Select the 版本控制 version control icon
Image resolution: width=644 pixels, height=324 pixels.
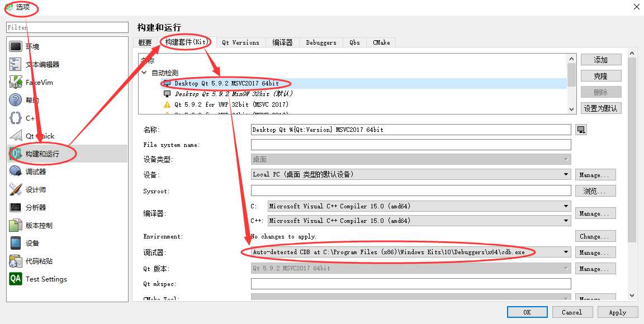pos(16,225)
